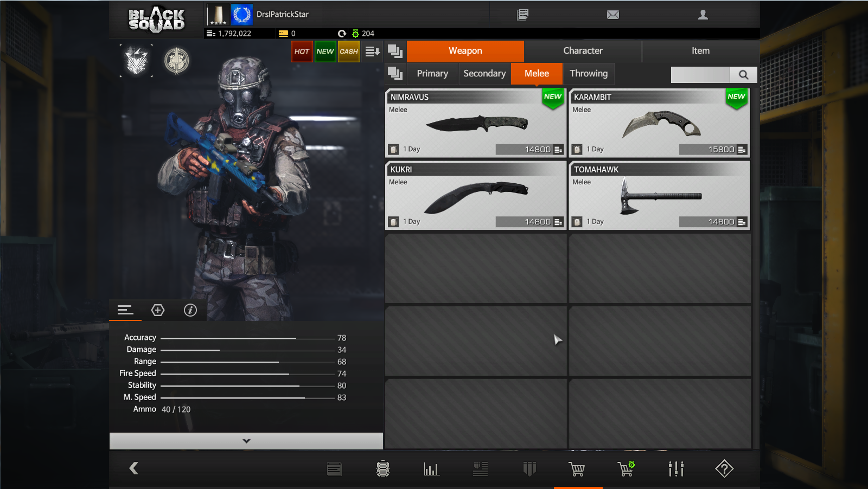The width and height of the screenshot is (868, 489).
Task: Open the bar chart statistics icon
Action: coord(432,469)
